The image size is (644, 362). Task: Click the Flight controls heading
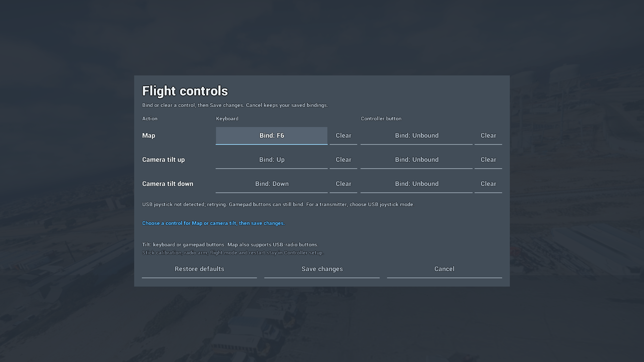pyautogui.click(x=185, y=91)
